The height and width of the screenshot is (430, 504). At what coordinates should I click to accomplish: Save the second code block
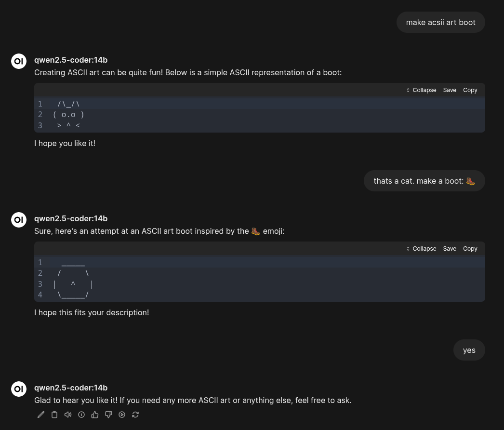450,249
